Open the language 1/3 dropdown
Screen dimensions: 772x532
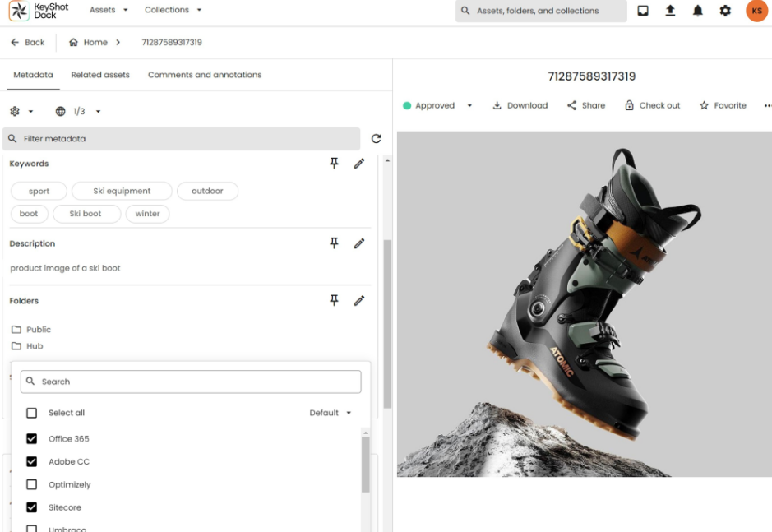pos(78,111)
